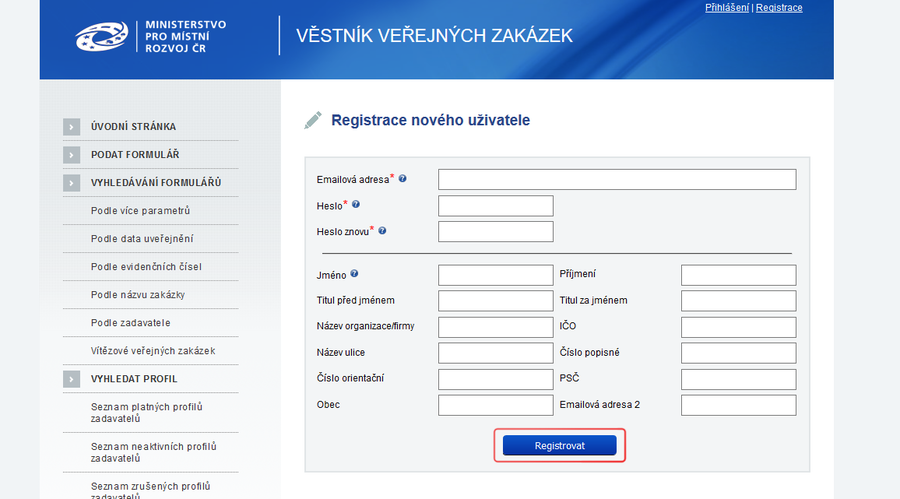Open Seznam platných profilů zadavatelů
900x499 pixels.
tap(146, 413)
